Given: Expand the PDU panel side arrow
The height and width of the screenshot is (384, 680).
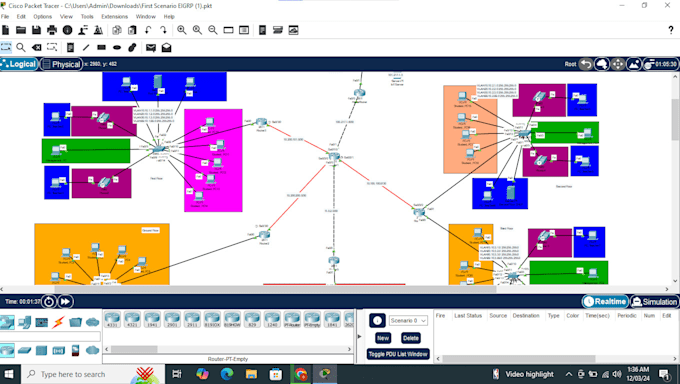Looking at the screenshot, I should click(x=359, y=336).
